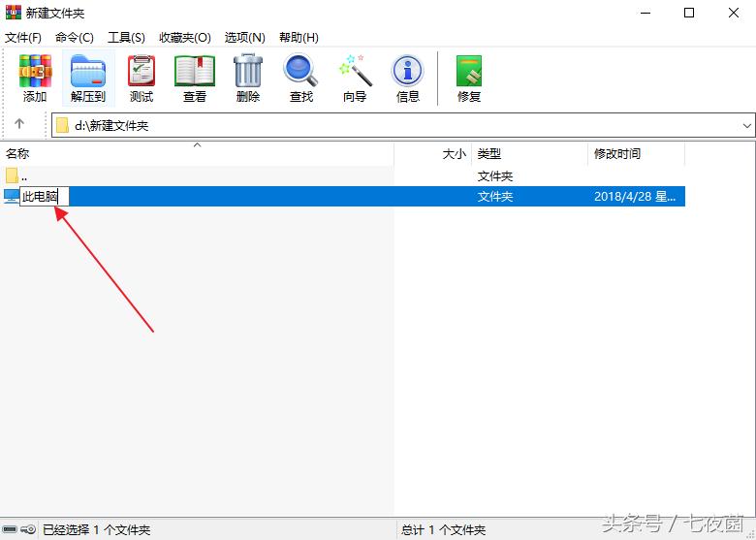This screenshot has width=756, height=540.
Task: Click the folder icon in address bar
Action: (62, 125)
